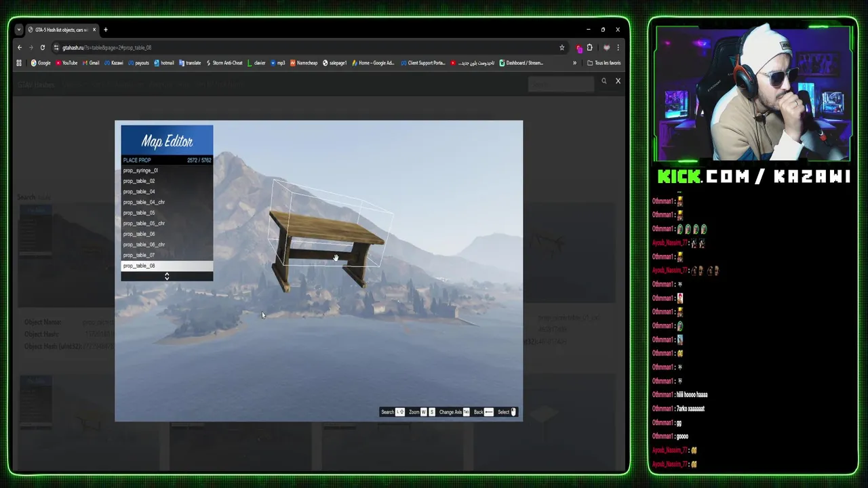The width and height of the screenshot is (868, 488).
Task: Click the dimmed search field on page
Action: click(561, 84)
